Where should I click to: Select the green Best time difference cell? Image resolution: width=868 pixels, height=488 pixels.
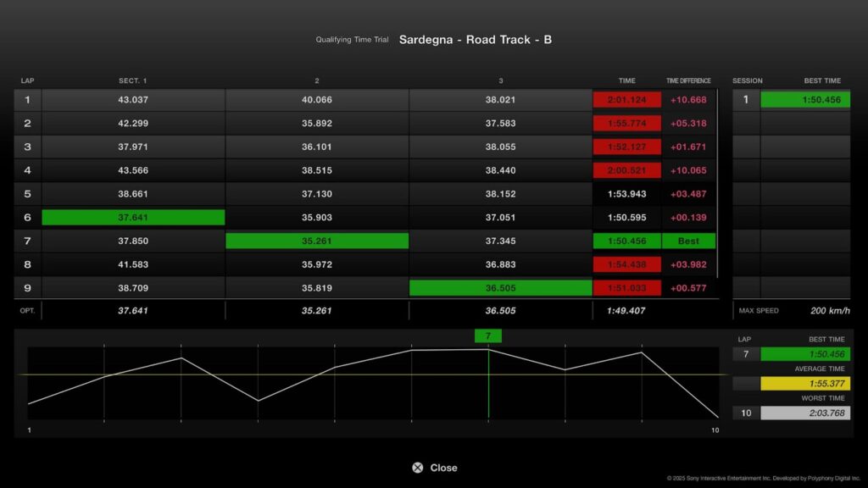pyautogui.click(x=688, y=241)
